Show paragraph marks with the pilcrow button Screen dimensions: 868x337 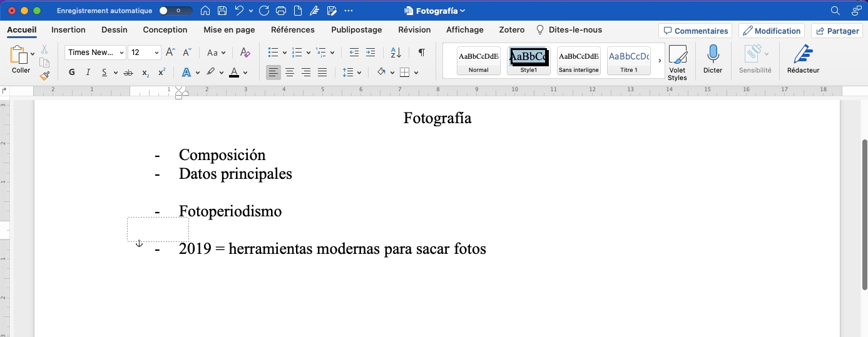pos(422,53)
